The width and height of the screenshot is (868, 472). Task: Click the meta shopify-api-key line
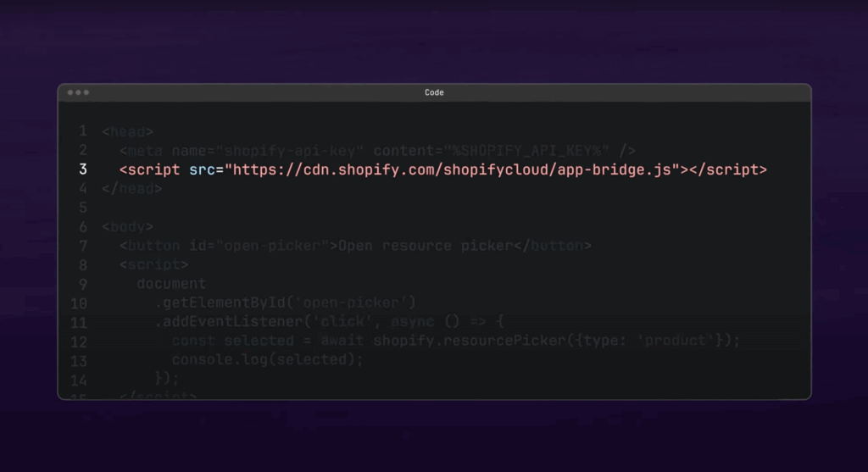pos(377,151)
